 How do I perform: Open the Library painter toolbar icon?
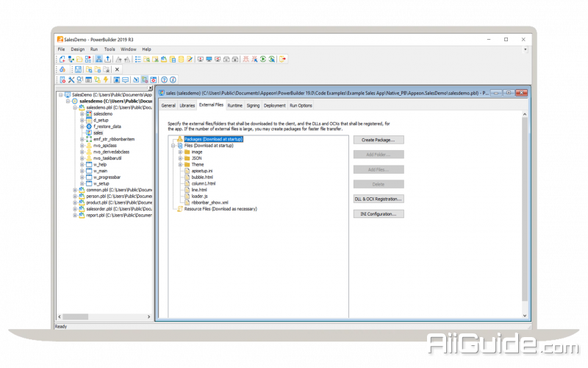[164, 60]
